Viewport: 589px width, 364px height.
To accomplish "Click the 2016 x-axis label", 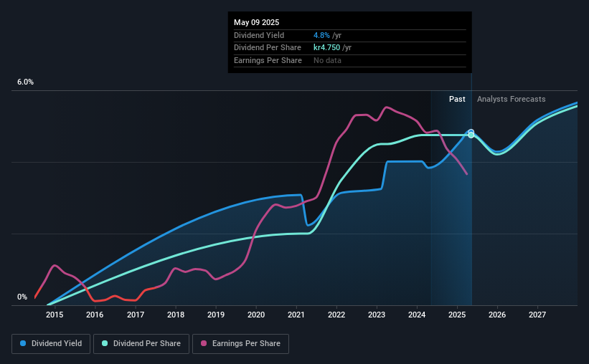I will pyautogui.click(x=95, y=315).
